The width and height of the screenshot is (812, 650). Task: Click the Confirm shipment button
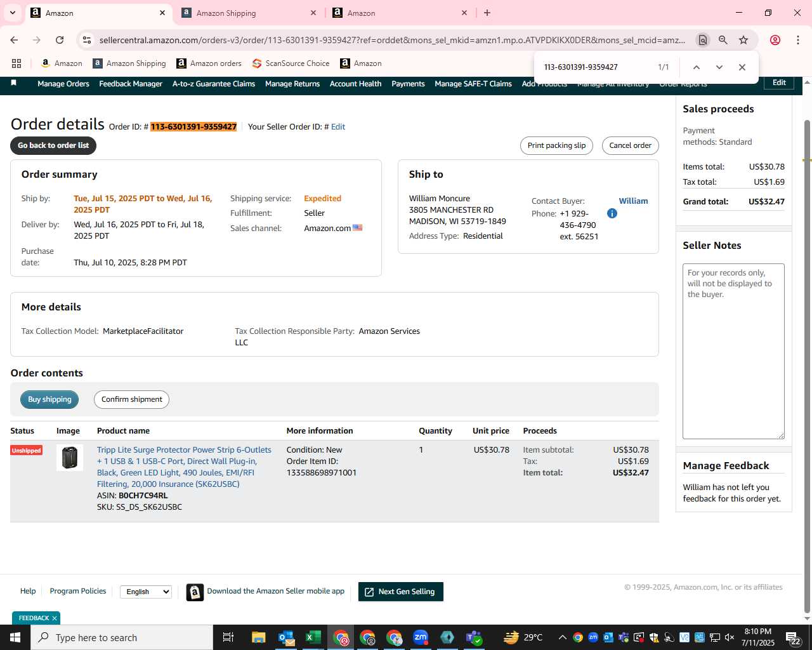(x=132, y=399)
